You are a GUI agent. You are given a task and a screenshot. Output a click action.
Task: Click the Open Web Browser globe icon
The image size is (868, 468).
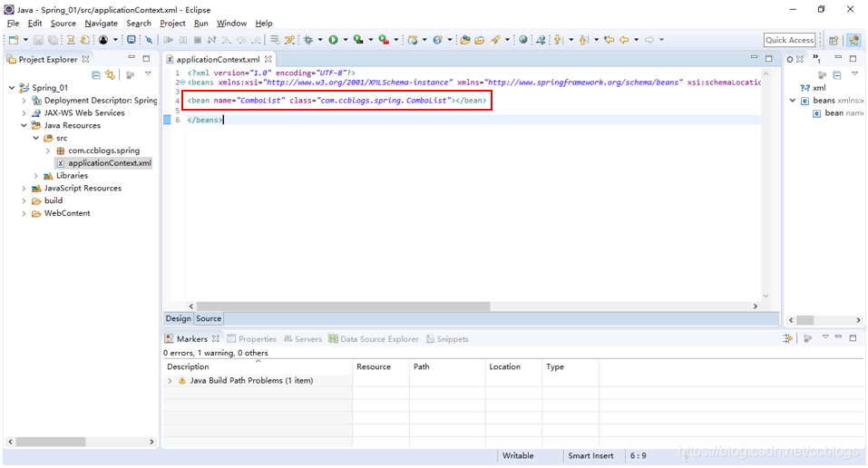522,40
